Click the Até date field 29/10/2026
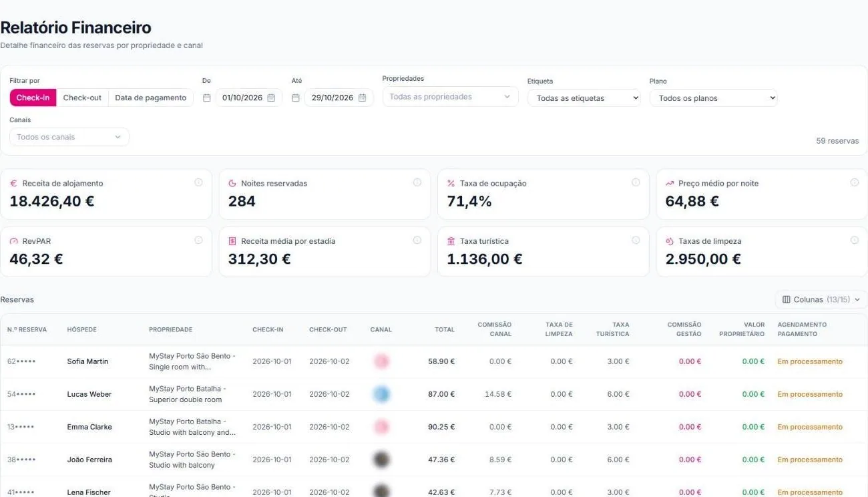 [339, 98]
